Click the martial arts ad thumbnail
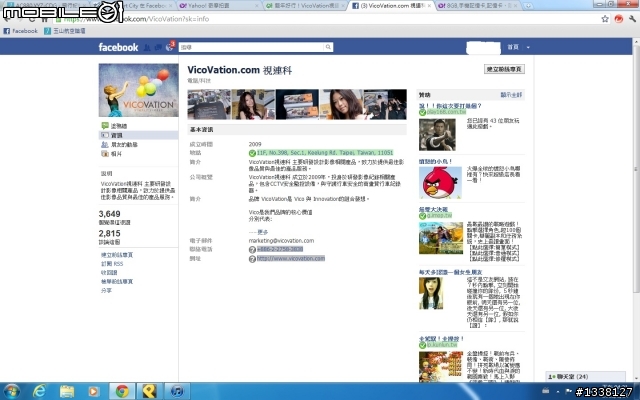The width and height of the screenshot is (640, 400). pos(437,135)
